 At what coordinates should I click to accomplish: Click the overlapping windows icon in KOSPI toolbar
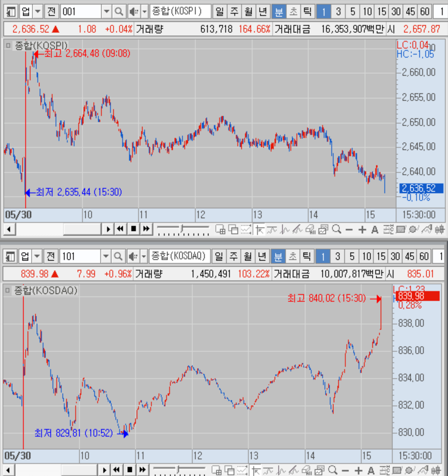click(x=233, y=229)
